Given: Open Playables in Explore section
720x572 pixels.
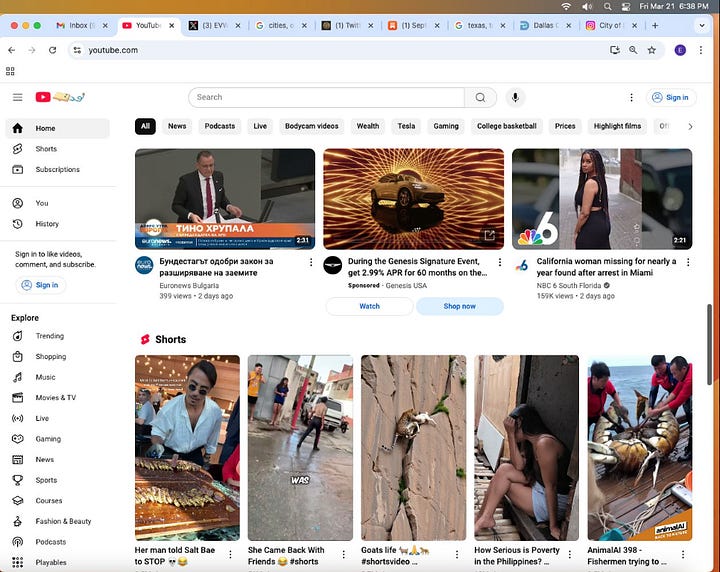Looking at the screenshot, I should [x=57, y=562].
